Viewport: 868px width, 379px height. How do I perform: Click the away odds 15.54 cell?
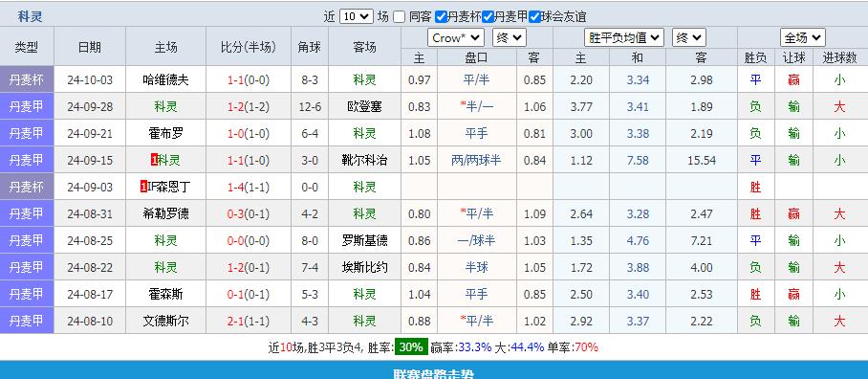702,160
